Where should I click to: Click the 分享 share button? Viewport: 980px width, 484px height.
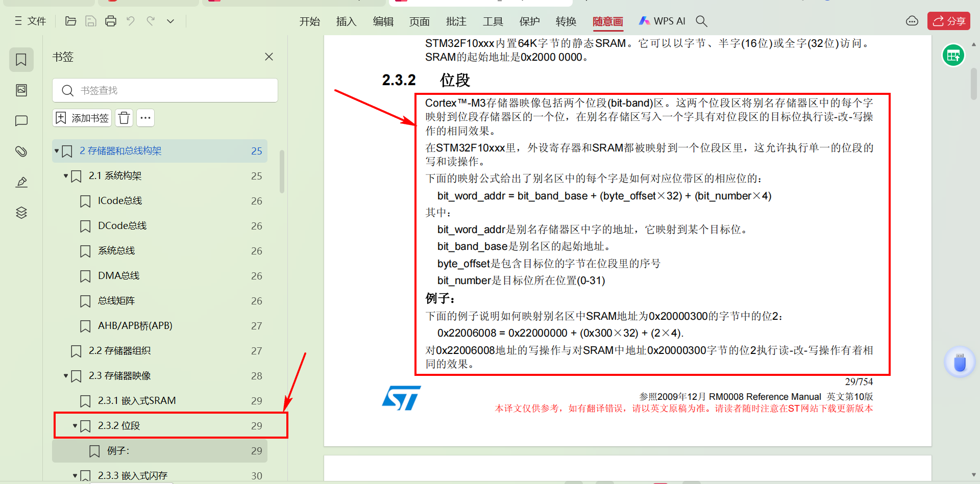click(948, 21)
